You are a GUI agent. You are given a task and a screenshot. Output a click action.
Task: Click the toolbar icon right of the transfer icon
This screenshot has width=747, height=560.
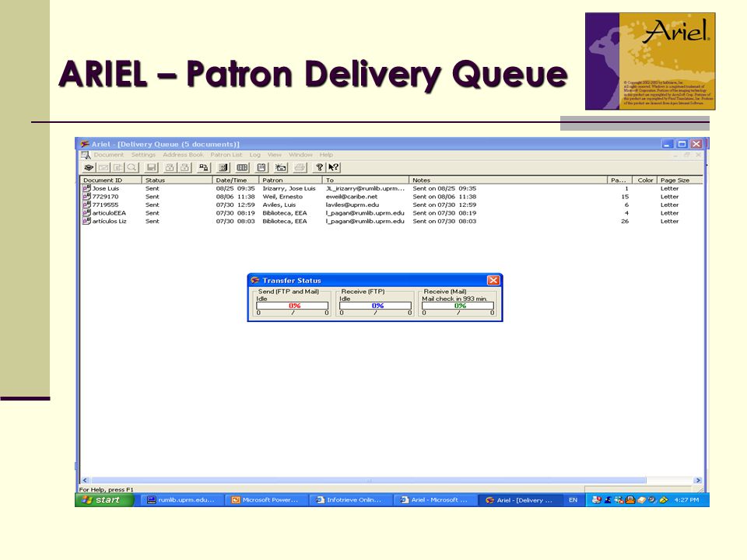[x=223, y=167]
